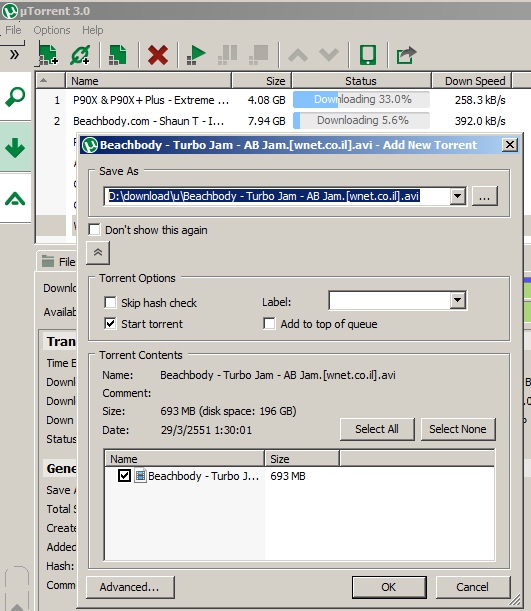The width and height of the screenshot is (531, 611).
Task: Select the Beachbody.com - Shaun T torrent row
Action: tap(283, 121)
